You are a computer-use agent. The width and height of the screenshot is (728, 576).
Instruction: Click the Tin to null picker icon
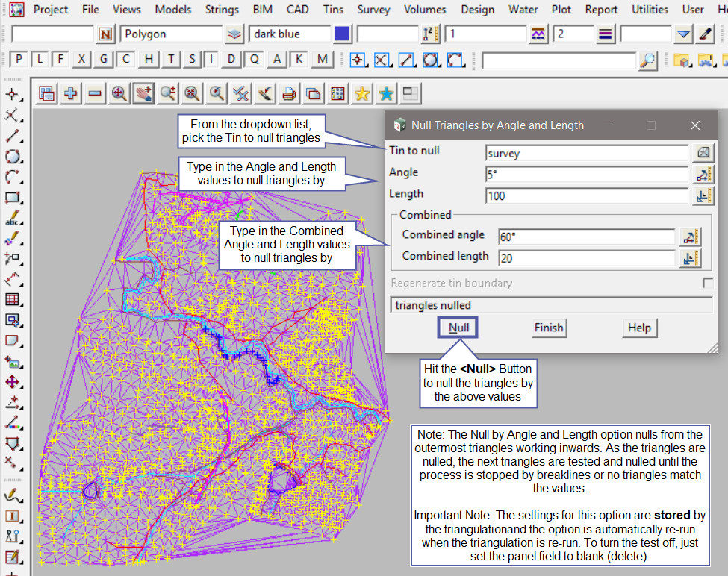(x=703, y=152)
